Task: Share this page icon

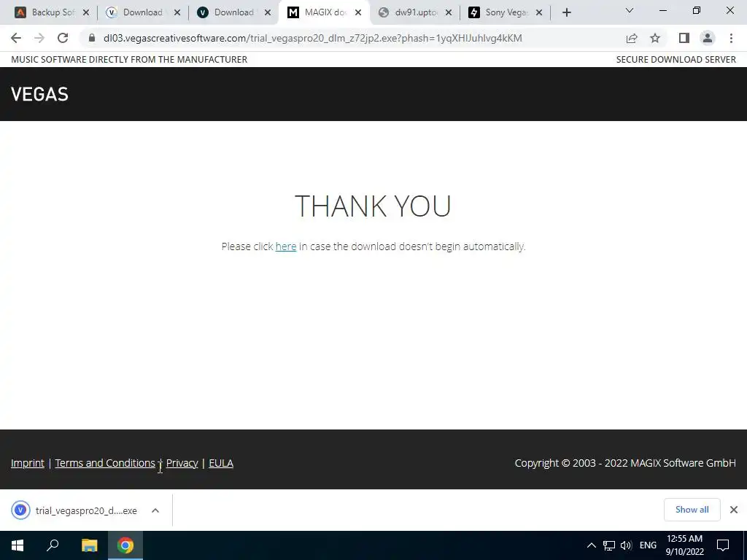Action: [632, 38]
